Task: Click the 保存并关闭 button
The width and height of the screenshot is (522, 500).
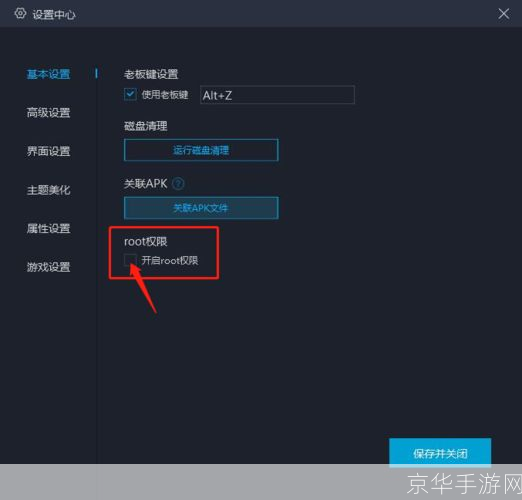Action: 440,453
